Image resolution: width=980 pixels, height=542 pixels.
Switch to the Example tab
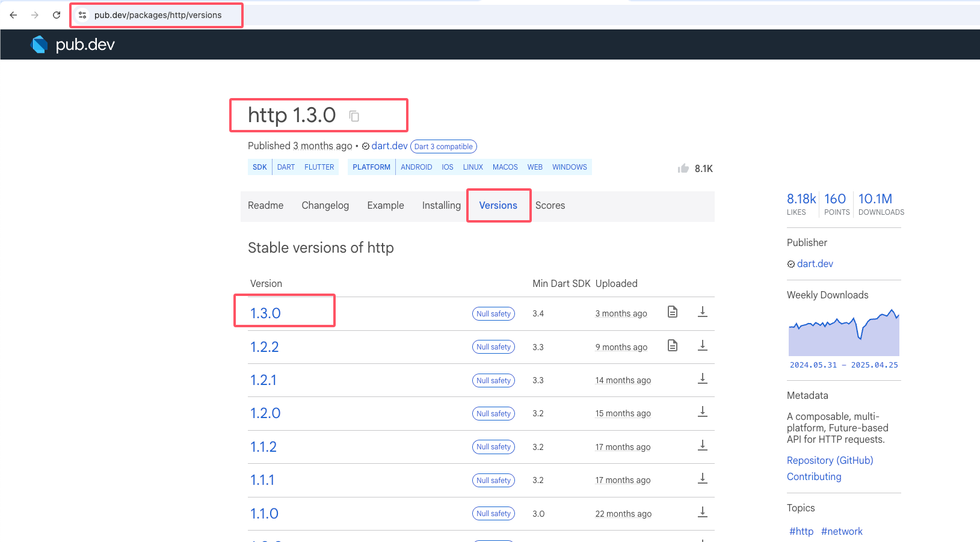386,205
